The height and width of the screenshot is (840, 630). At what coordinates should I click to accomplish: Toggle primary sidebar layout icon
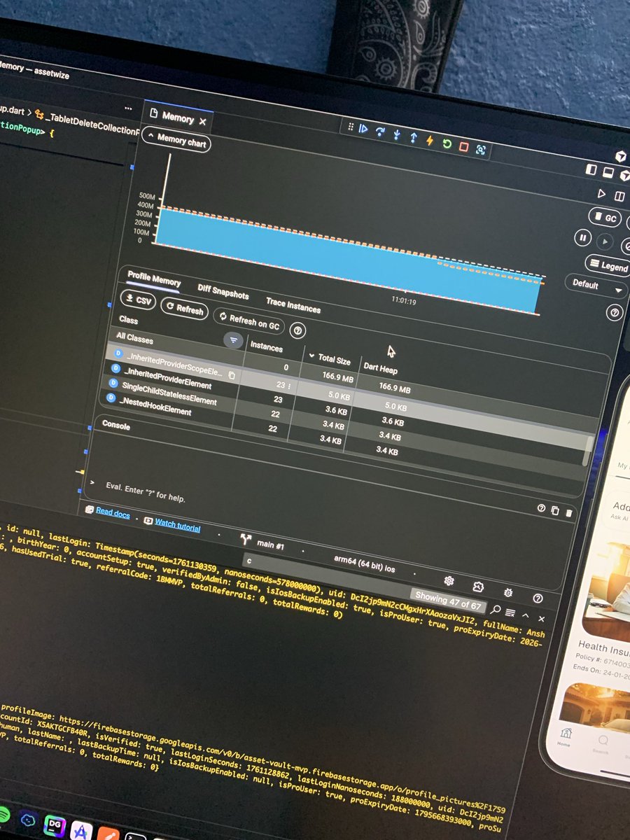click(x=592, y=169)
